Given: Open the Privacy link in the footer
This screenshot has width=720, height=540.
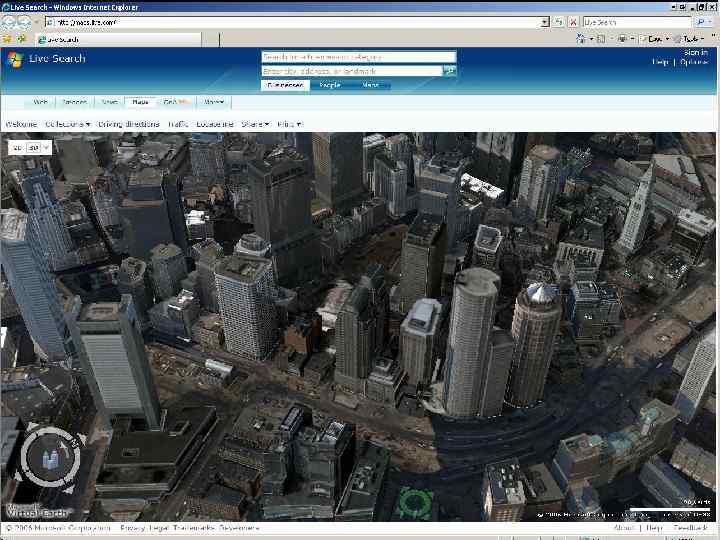Looking at the screenshot, I should (x=132, y=528).
